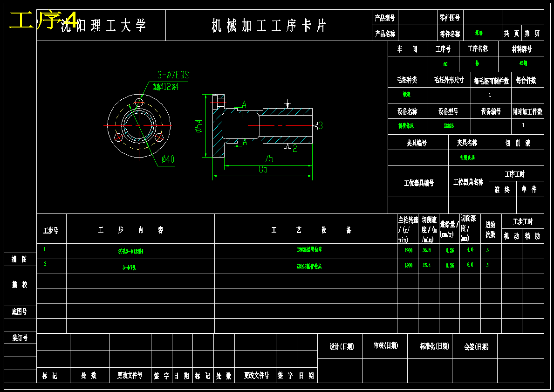
Task: Click the 材料牌号 header cell
Action: [521, 49]
